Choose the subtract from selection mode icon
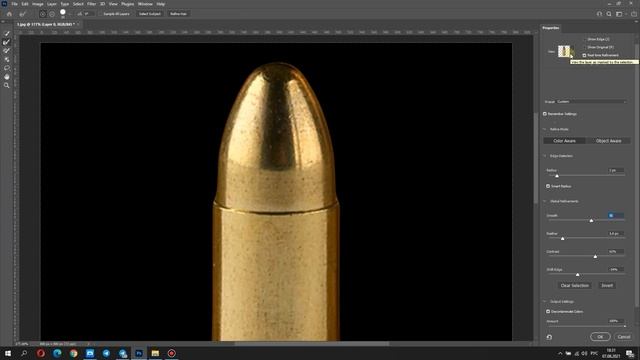 [x=52, y=14]
